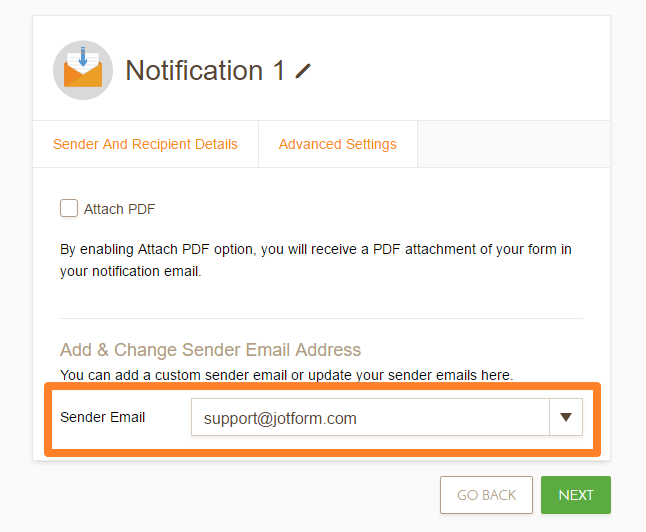Image resolution: width=646 pixels, height=532 pixels.
Task: Open the Sender And Recipient Details tab
Action: tap(145, 144)
